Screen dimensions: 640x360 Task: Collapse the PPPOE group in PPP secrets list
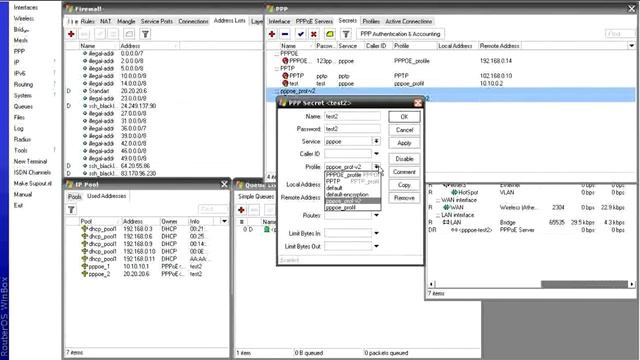point(277,53)
